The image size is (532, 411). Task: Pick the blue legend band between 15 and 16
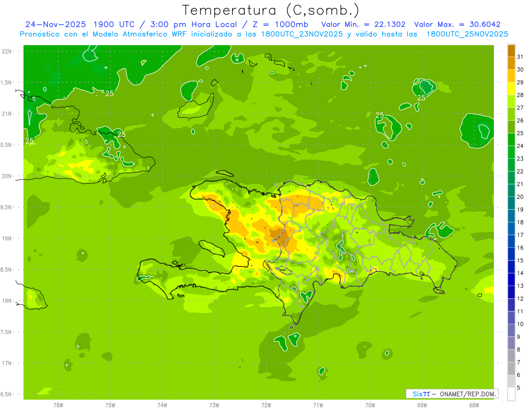(x=511, y=254)
